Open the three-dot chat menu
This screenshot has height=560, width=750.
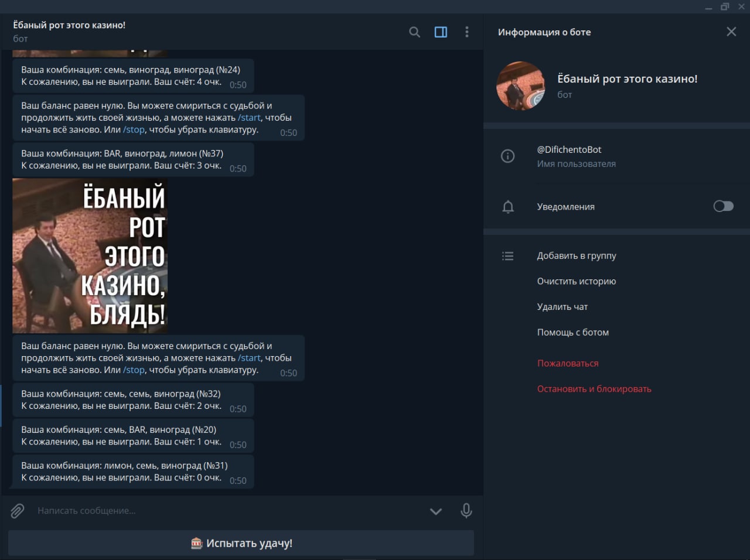(467, 32)
